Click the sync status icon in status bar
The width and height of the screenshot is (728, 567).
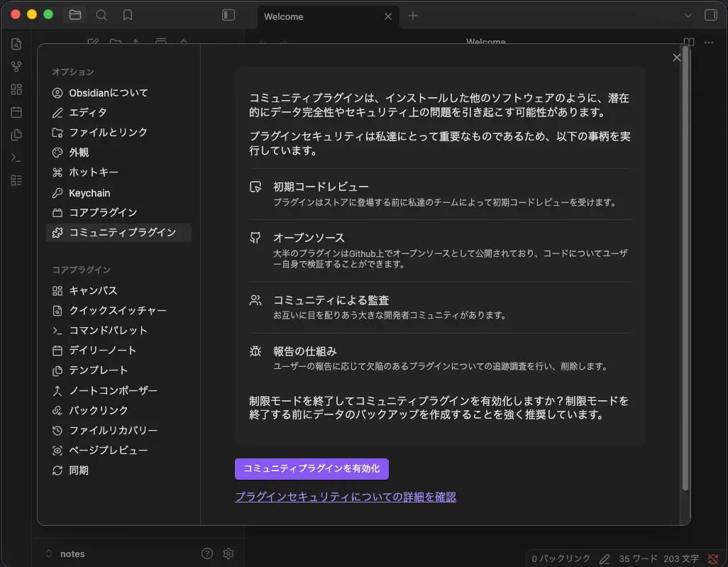(x=713, y=558)
